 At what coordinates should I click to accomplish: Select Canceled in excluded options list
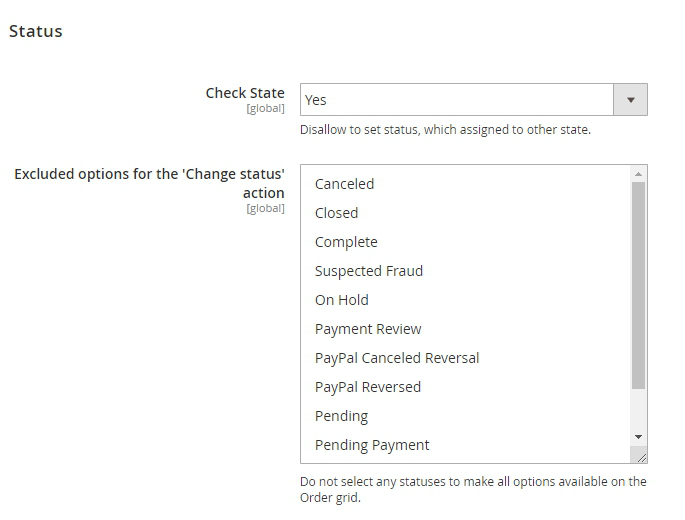click(x=344, y=184)
